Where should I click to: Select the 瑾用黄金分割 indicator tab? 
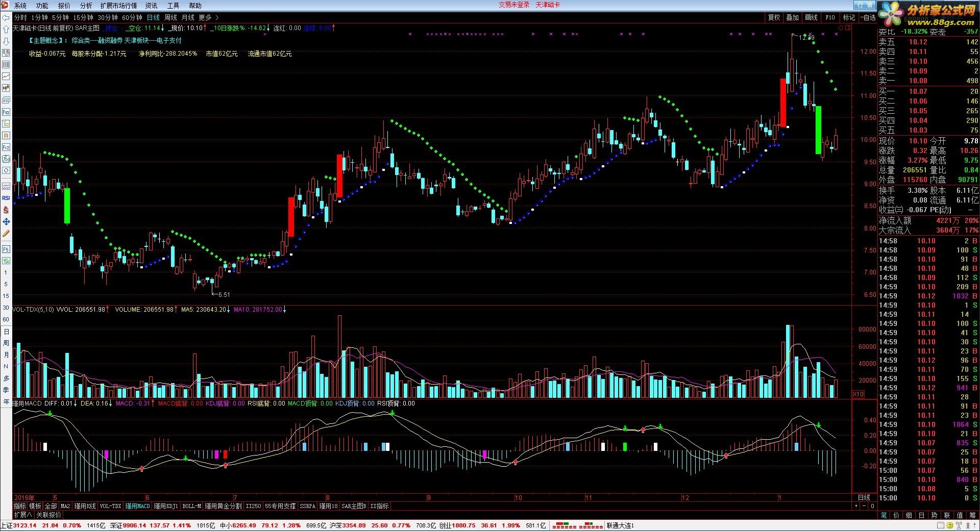point(224,506)
